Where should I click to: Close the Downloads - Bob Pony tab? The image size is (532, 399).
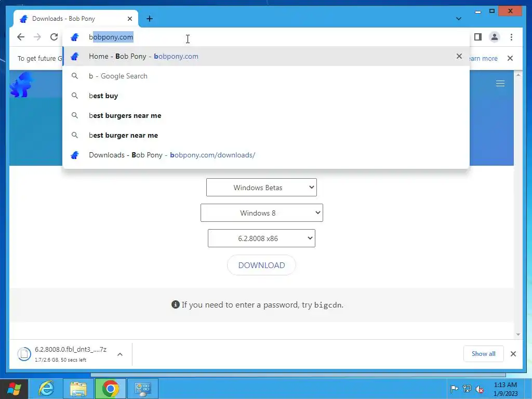(129, 19)
